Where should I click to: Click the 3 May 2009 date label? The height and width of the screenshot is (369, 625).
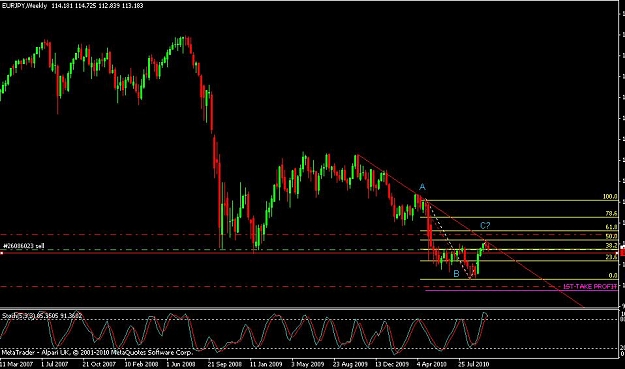click(x=307, y=364)
